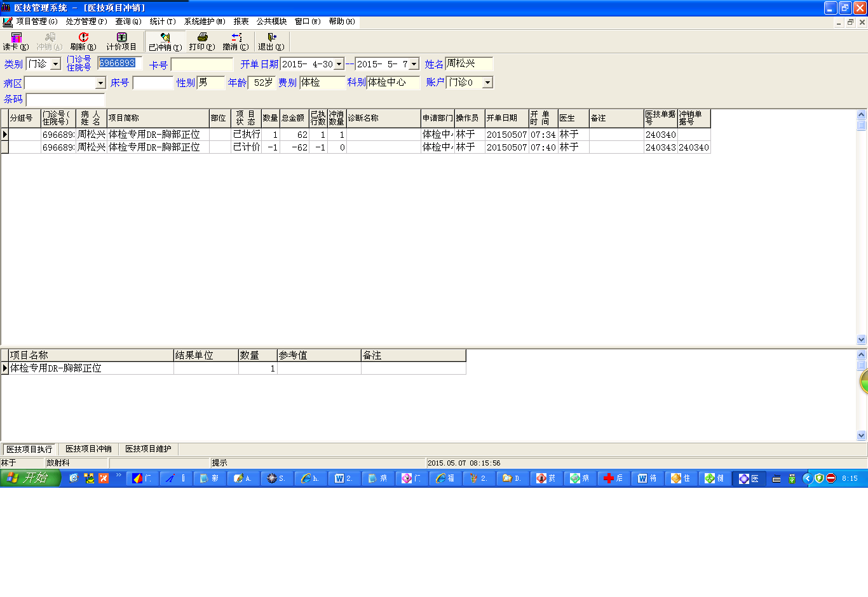Open the 处方管理(P) menu
This screenshot has height=597, width=868.
[86, 22]
